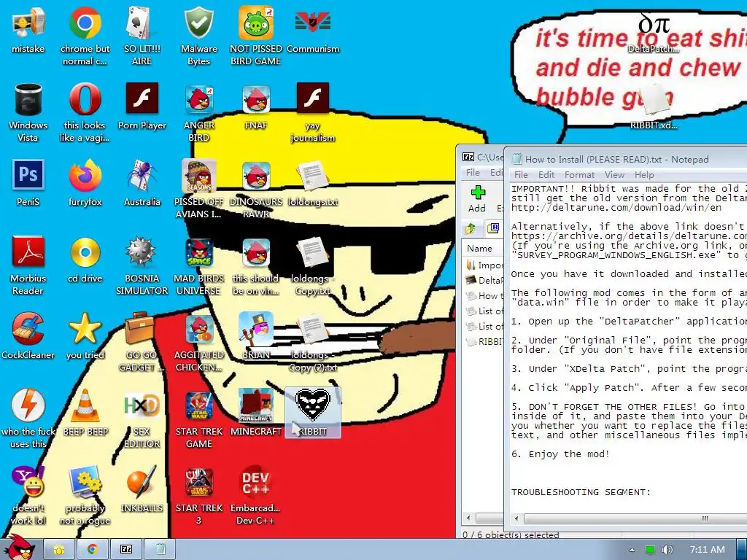The width and height of the screenshot is (747, 560).
Task: Open the Communism desktop icon
Action: pyautogui.click(x=313, y=29)
